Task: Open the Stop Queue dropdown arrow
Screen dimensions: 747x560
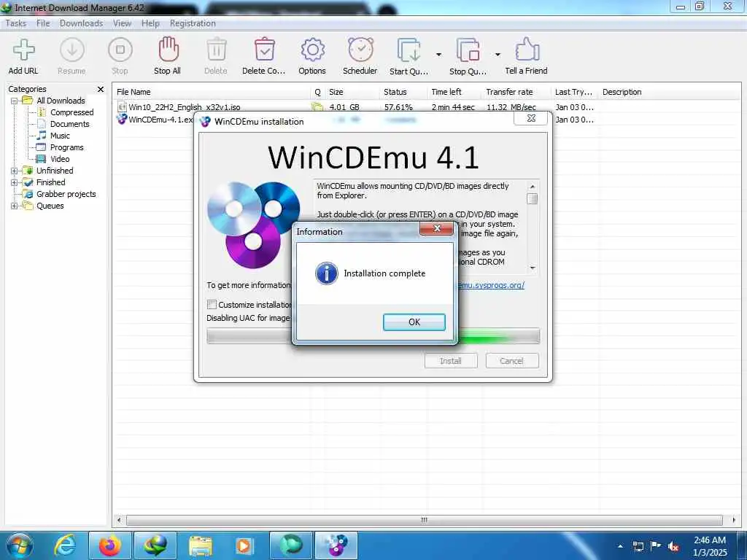Action: [498, 54]
